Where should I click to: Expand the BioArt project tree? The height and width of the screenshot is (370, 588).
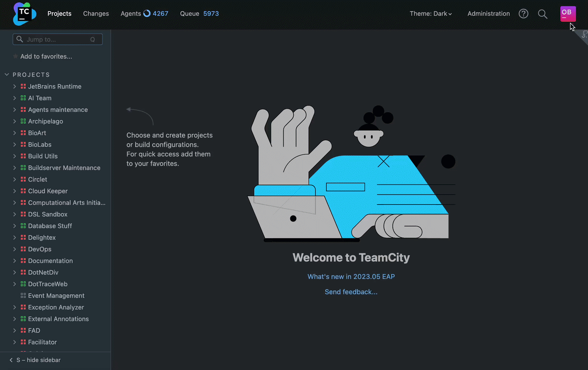coord(15,133)
